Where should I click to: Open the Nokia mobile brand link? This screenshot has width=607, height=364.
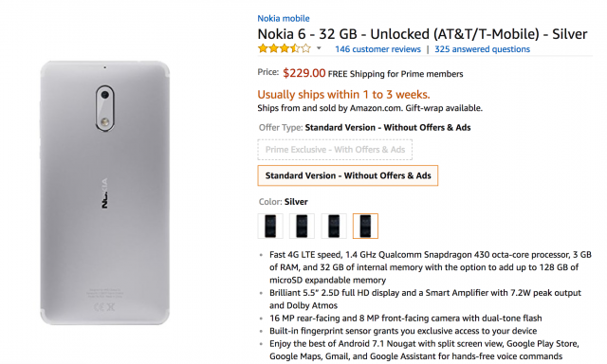point(284,18)
